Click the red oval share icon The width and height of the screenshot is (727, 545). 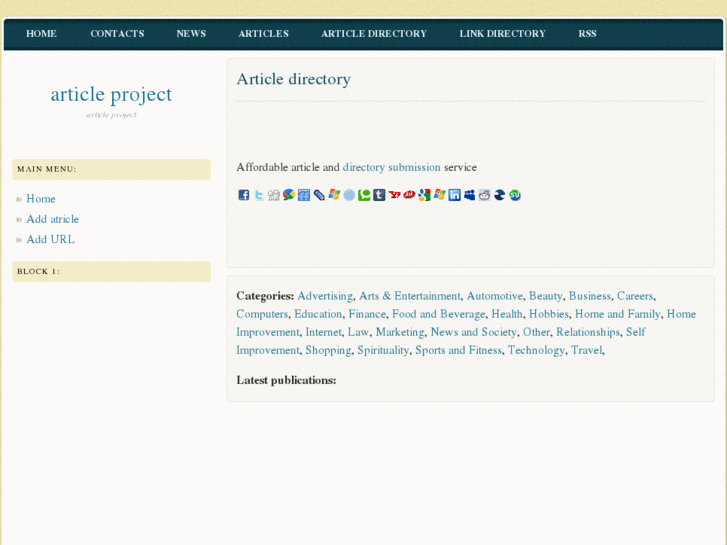409,195
